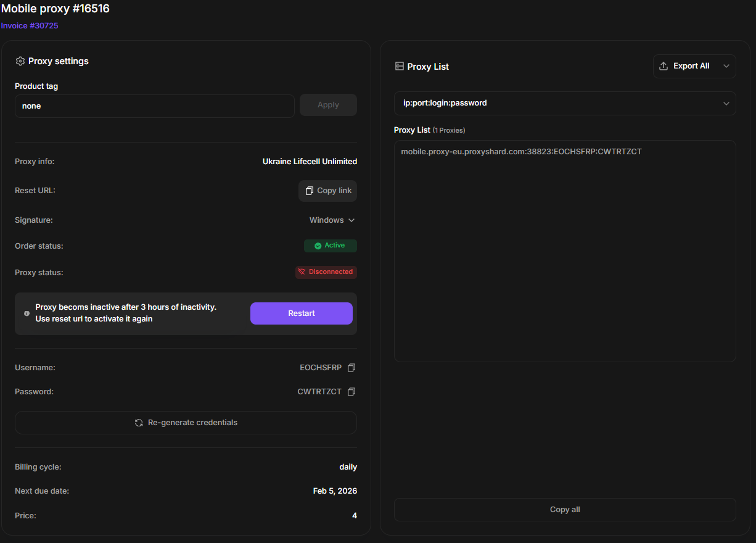Click the Apply button for product tag
This screenshot has height=543, width=756.
click(328, 105)
